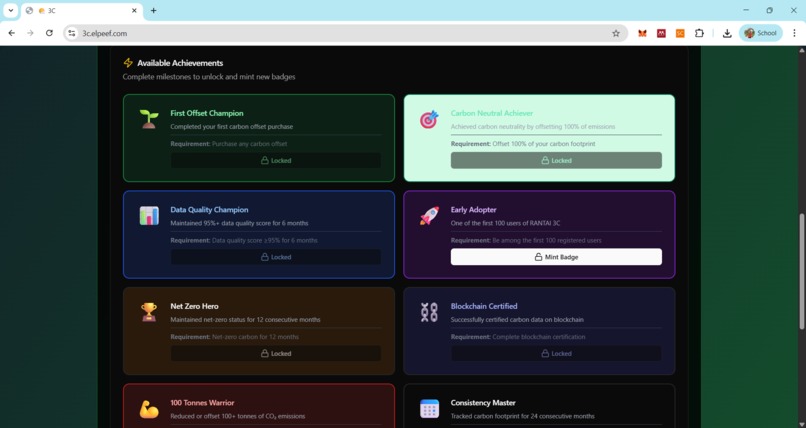Click the flexed arm icon on 100 Tonnes Warrior
This screenshot has width=806, height=428.
(149, 409)
